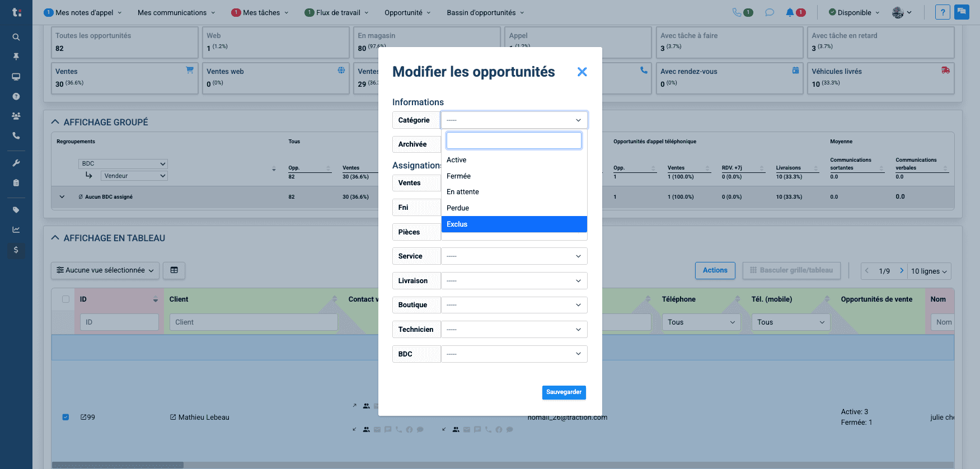The image size is (980, 469).
Task: Go to next page arrow
Action: point(902,271)
